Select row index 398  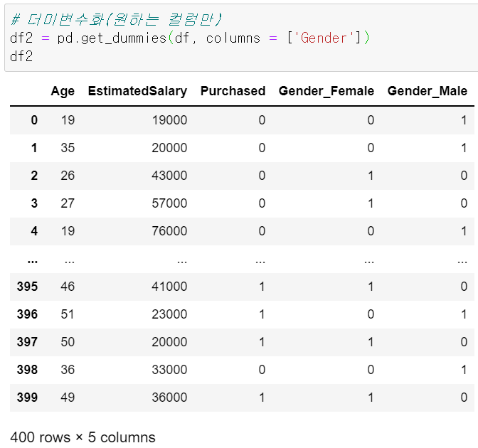28,370
